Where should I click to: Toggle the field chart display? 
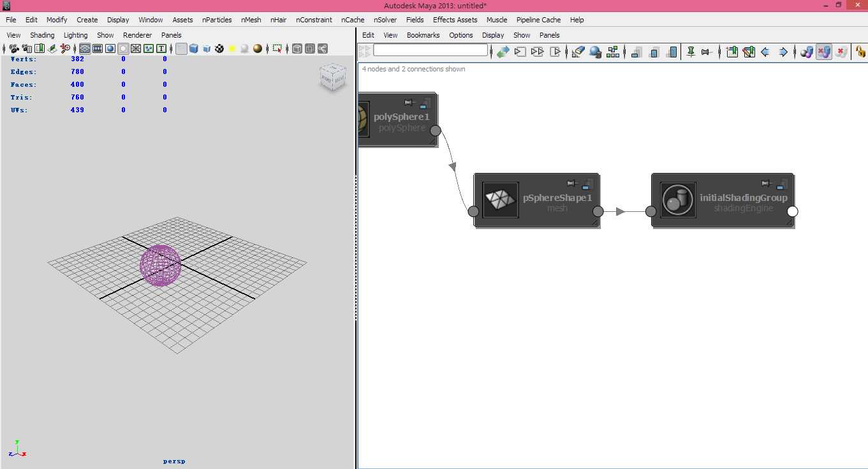point(136,48)
